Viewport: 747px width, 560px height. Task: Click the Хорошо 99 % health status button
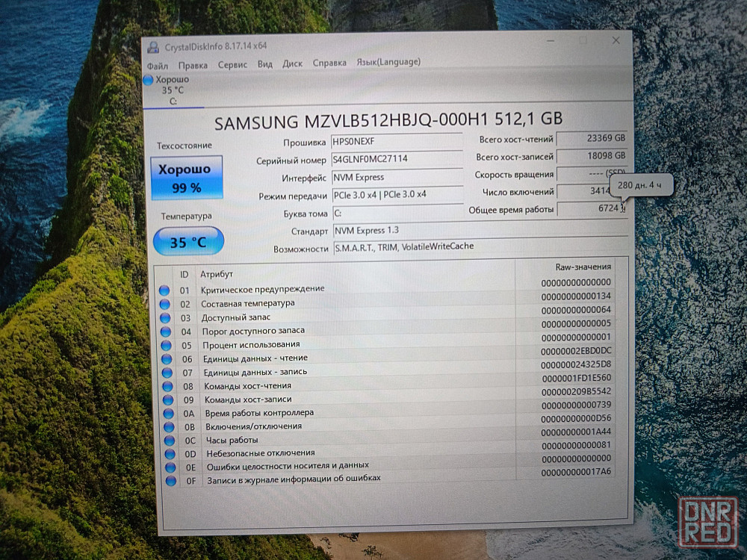(186, 178)
